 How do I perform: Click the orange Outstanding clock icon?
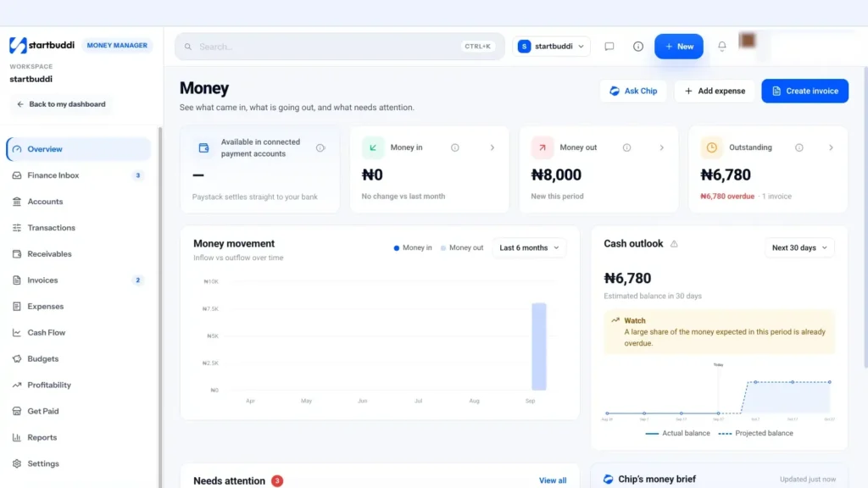[x=711, y=147]
